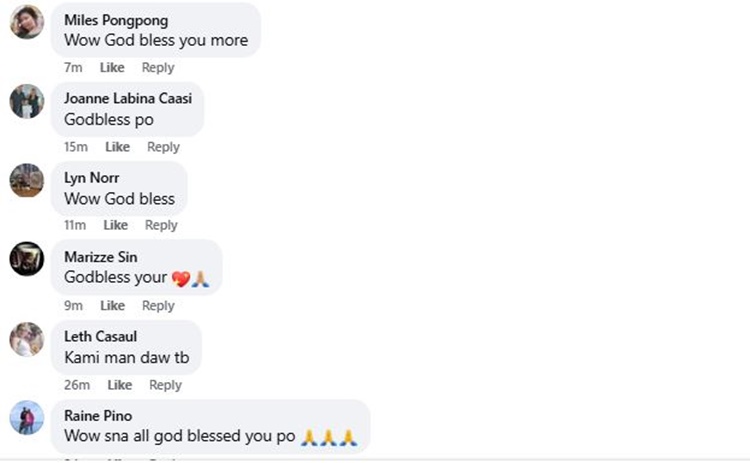Image resolution: width=750 pixels, height=463 pixels.
Task: Open the 26m timestamp on Leth's comment
Action: [x=77, y=385]
